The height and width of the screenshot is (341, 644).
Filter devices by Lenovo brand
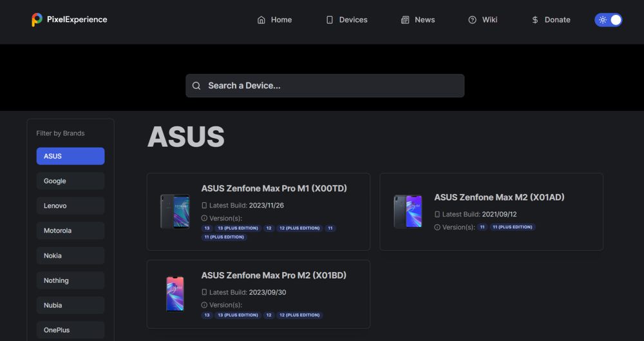pos(70,206)
